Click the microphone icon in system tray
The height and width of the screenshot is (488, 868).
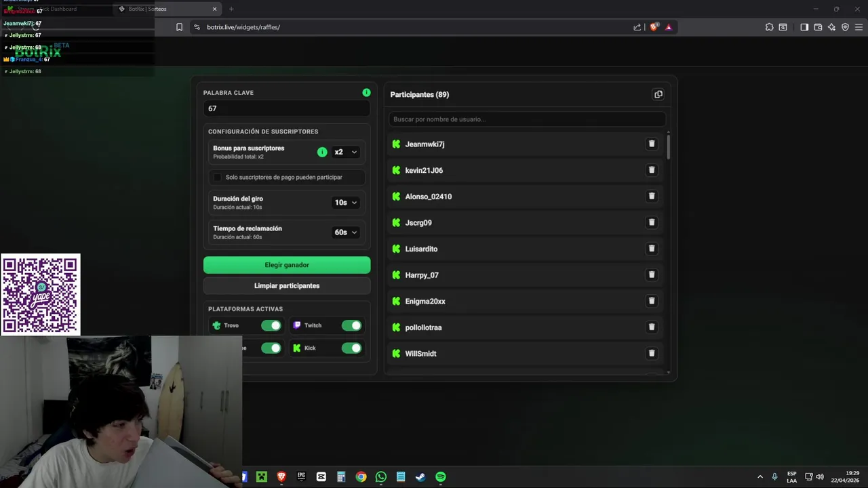coord(774,477)
